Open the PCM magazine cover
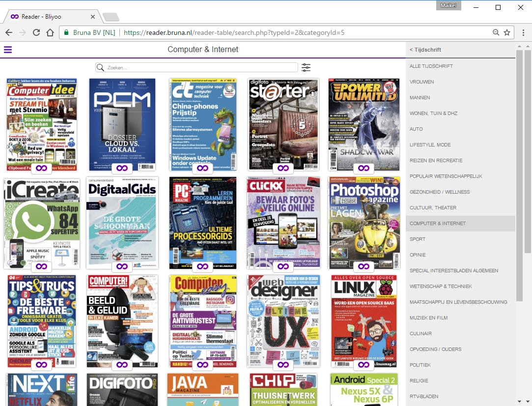Image resolution: width=532 pixels, height=406 pixels. click(122, 124)
